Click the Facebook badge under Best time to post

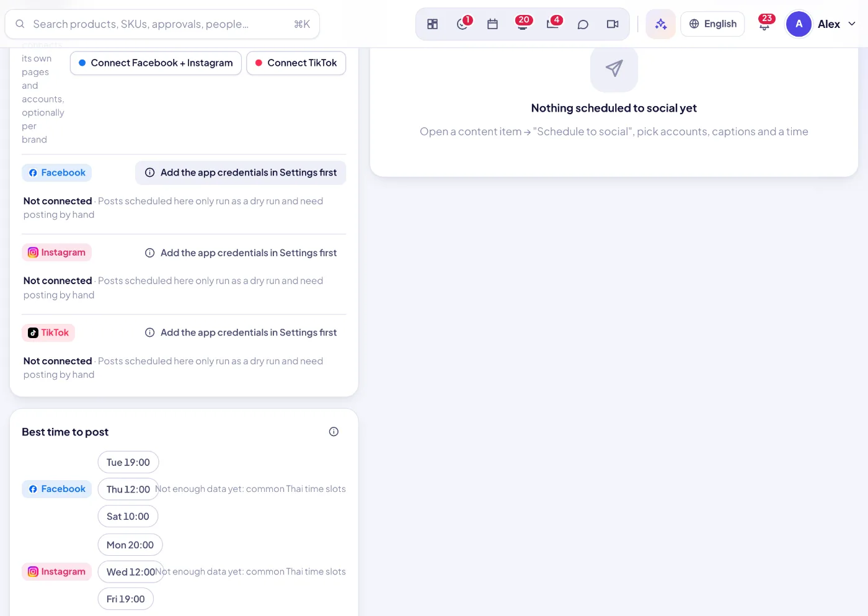click(x=57, y=489)
